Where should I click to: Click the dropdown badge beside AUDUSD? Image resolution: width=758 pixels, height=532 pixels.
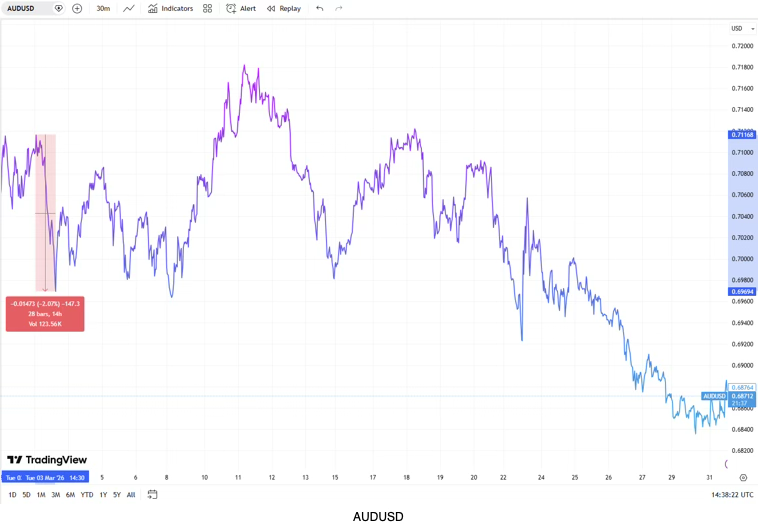point(58,8)
